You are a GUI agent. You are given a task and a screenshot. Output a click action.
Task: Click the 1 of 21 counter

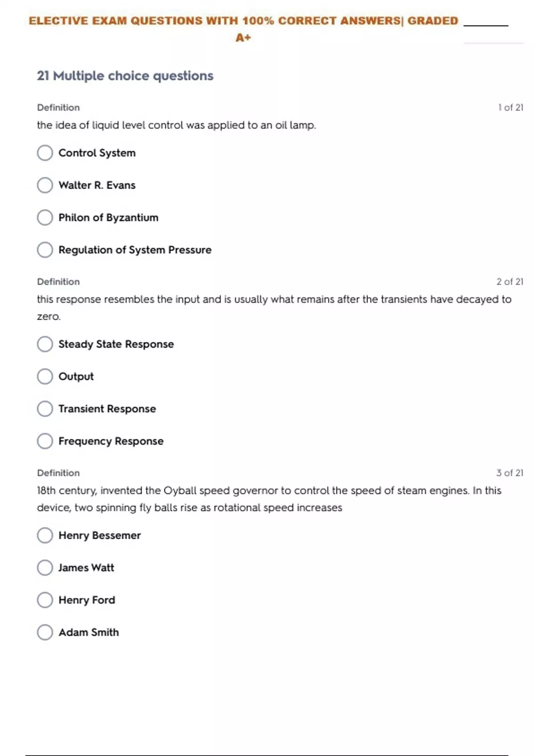tap(510, 108)
